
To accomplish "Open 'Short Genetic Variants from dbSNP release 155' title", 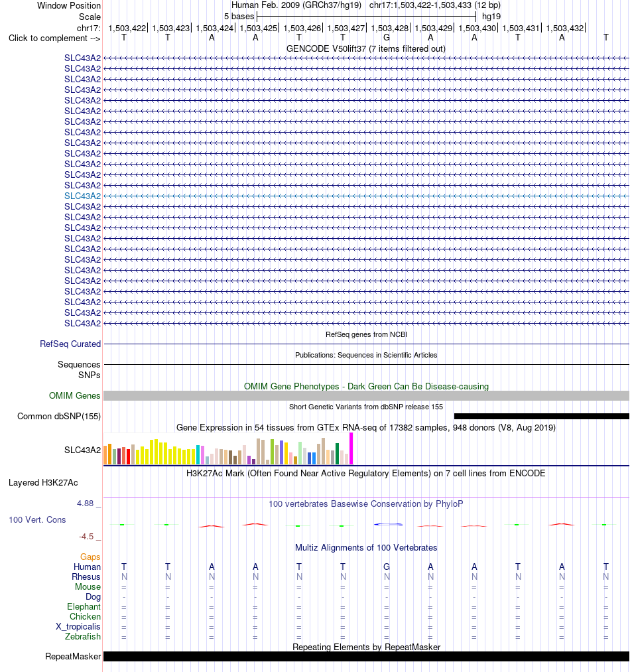I will click(366, 407).
